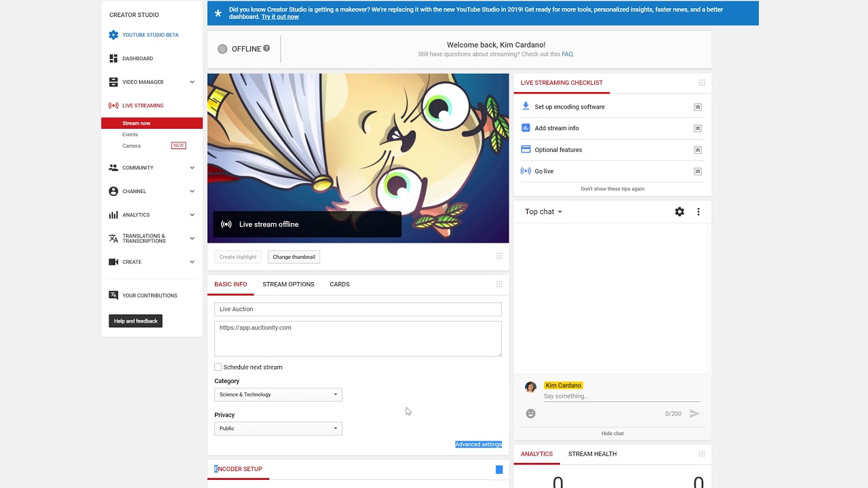Open the Privacy dropdown showing Public
Screen dimensions: 868x488
point(278,428)
